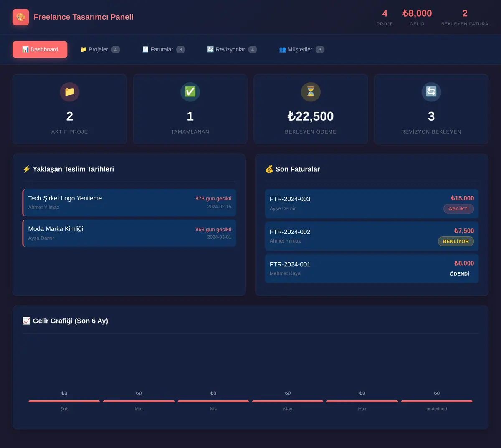Click the Mehmet Kaya client name

click(285, 273)
